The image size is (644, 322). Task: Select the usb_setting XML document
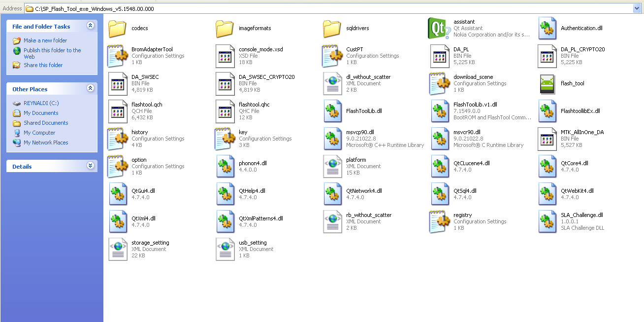click(225, 249)
